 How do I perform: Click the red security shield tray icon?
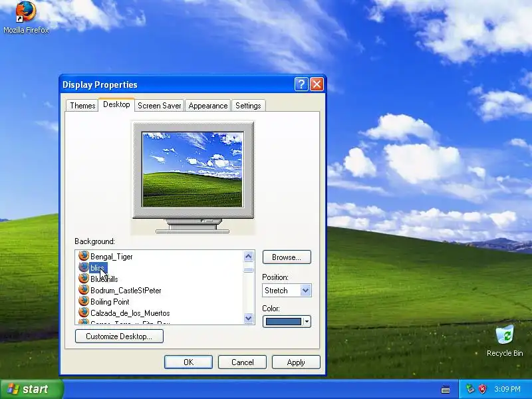pos(482,389)
